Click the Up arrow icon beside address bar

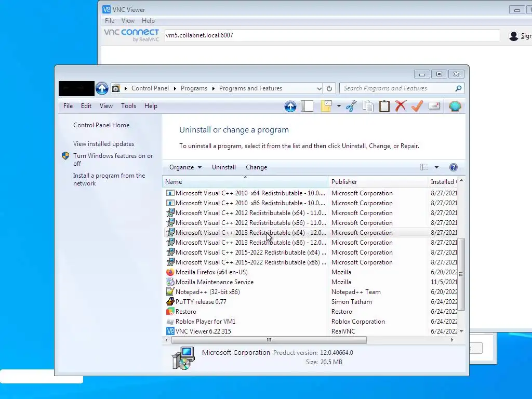102,88
